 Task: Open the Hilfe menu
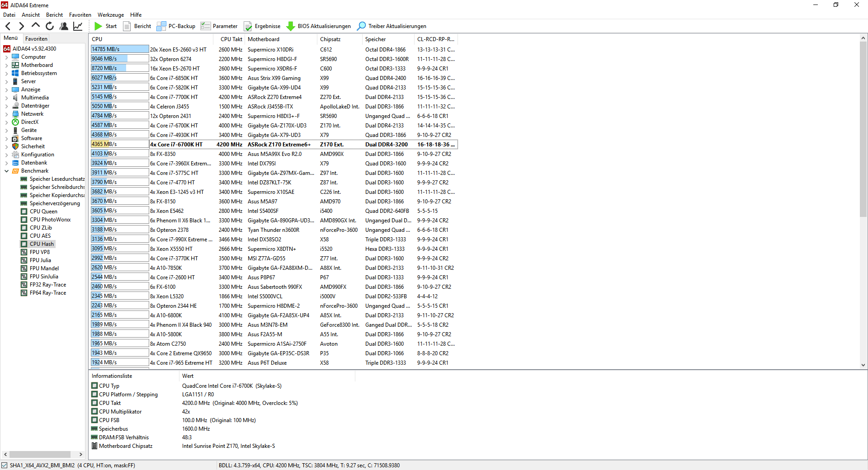tap(136, 15)
